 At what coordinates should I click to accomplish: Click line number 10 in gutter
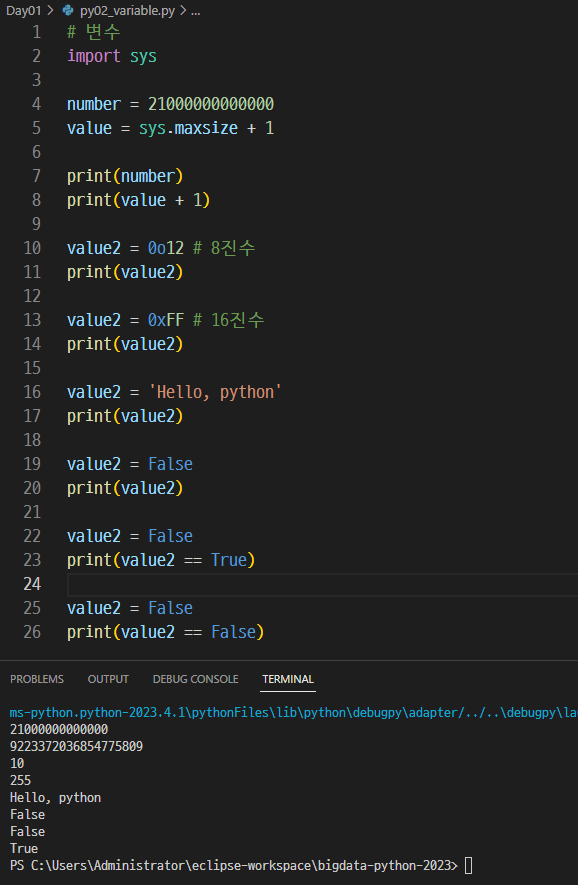pyautogui.click(x=32, y=248)
